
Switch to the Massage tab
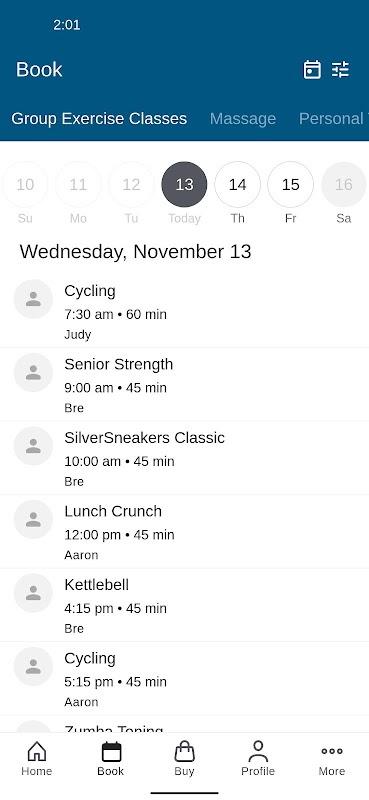(x=243, y=118)
